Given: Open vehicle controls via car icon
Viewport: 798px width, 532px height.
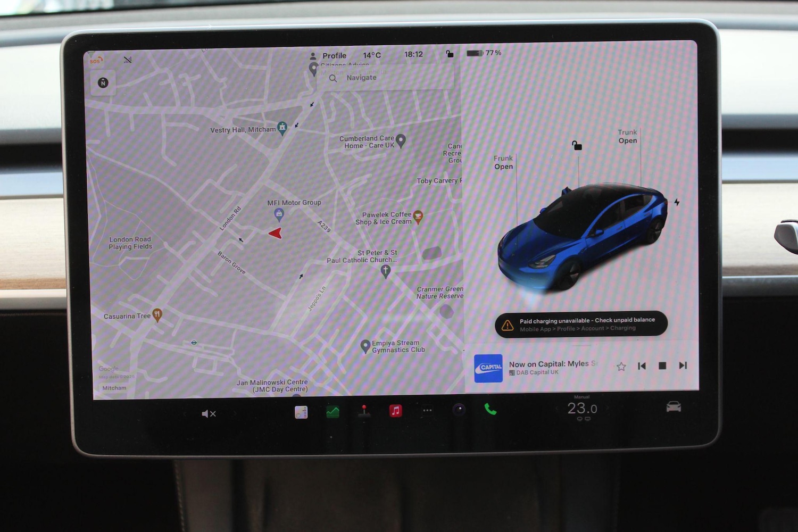Looking at the screenshot, I should [x=674, y=407].
